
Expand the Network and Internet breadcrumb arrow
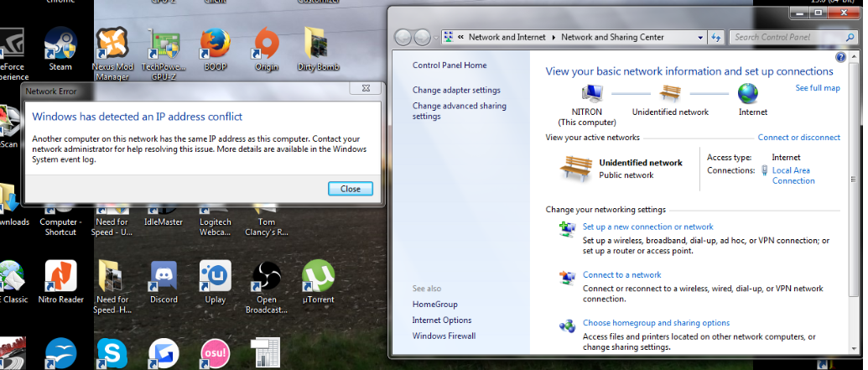[554, 37]
